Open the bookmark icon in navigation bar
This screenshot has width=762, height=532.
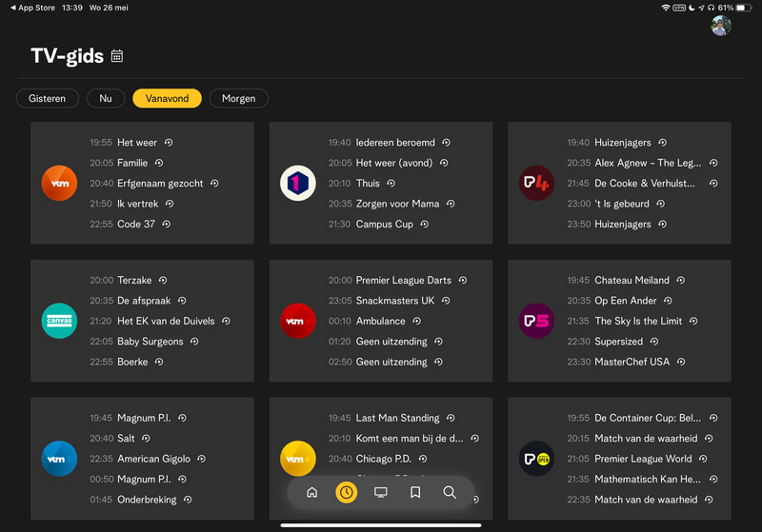click(x=415, y=492)
